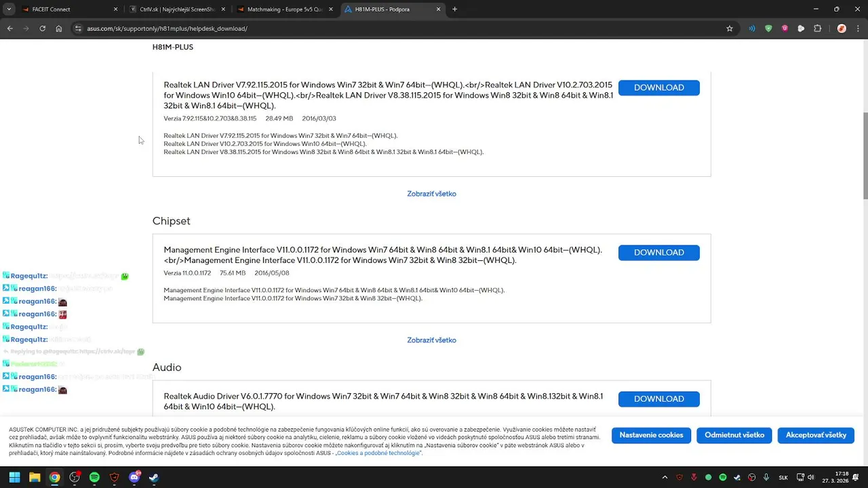Screen dimensions: 868x488
Task: Switch to the FACEIT Connect tab
Action: 70,9
